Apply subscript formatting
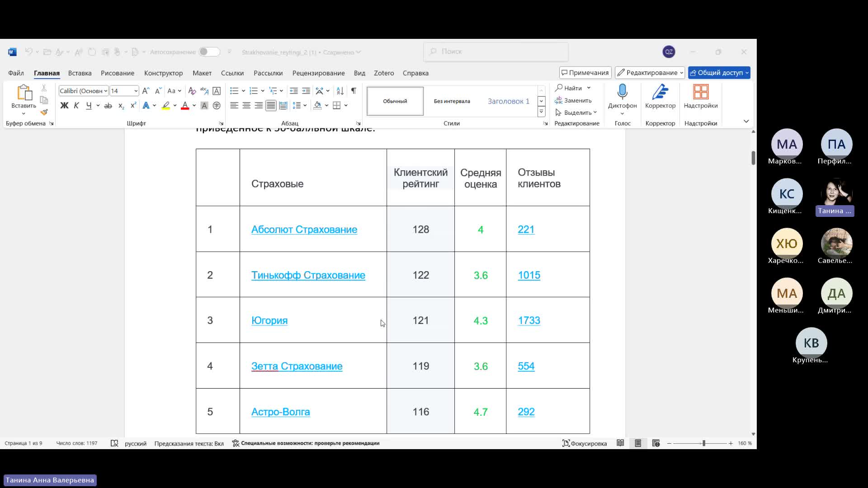The height and width of the screenshot is (488, 868). coord(121,105)
